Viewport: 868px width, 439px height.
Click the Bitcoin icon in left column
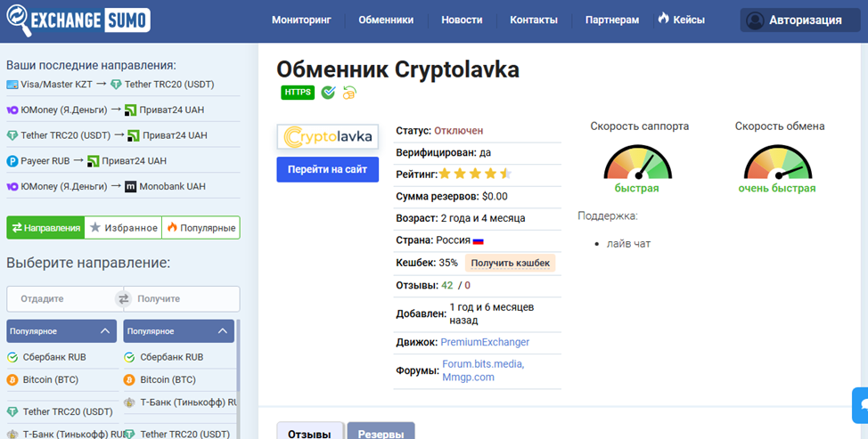click(12, 380)
